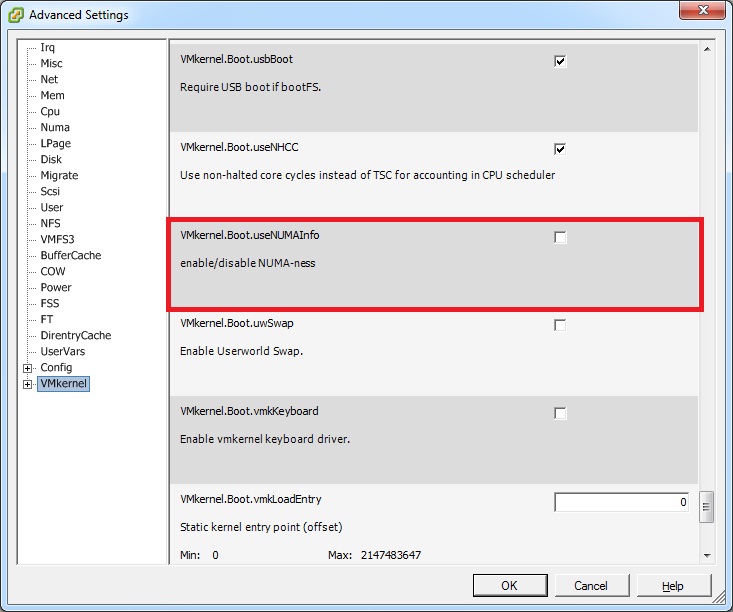Click the Cancel button
The width and height of the screenshot is (733, 612).
(x=591, y=585)
